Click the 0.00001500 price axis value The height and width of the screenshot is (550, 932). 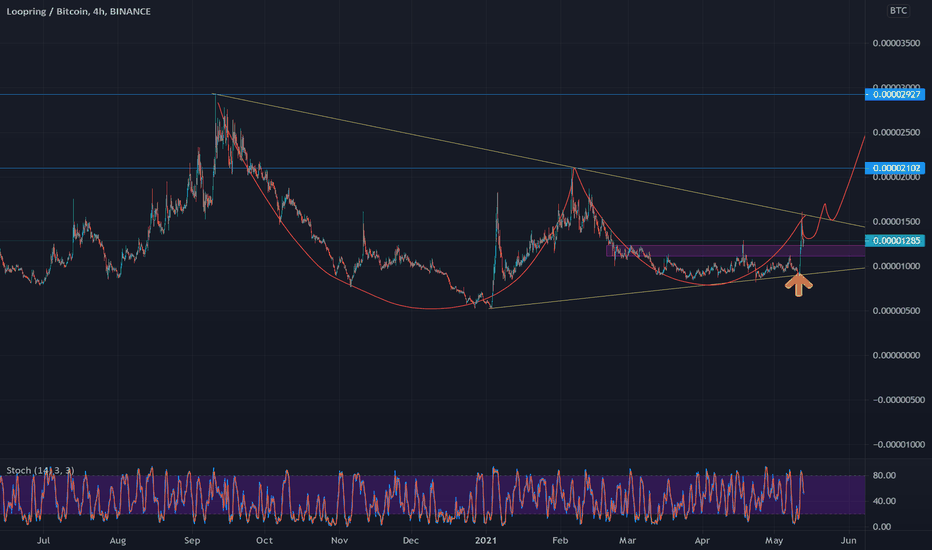[896, 221]
